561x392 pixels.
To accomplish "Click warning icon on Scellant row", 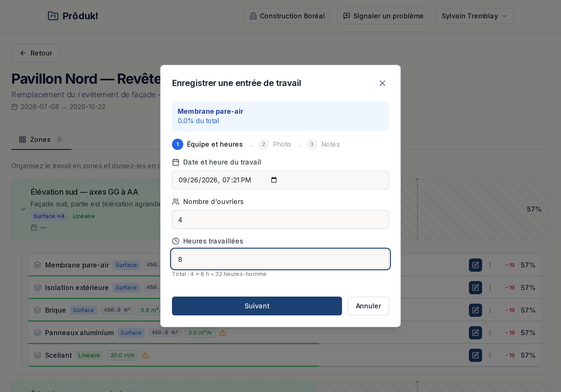I will (x=145, y=355).
